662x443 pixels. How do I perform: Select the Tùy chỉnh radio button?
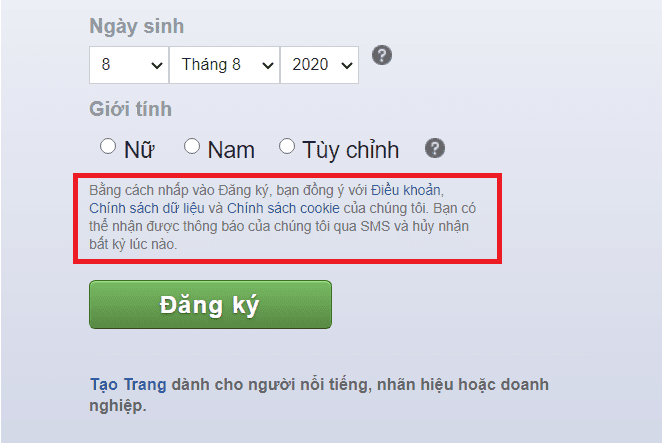(x=287, y=146)
